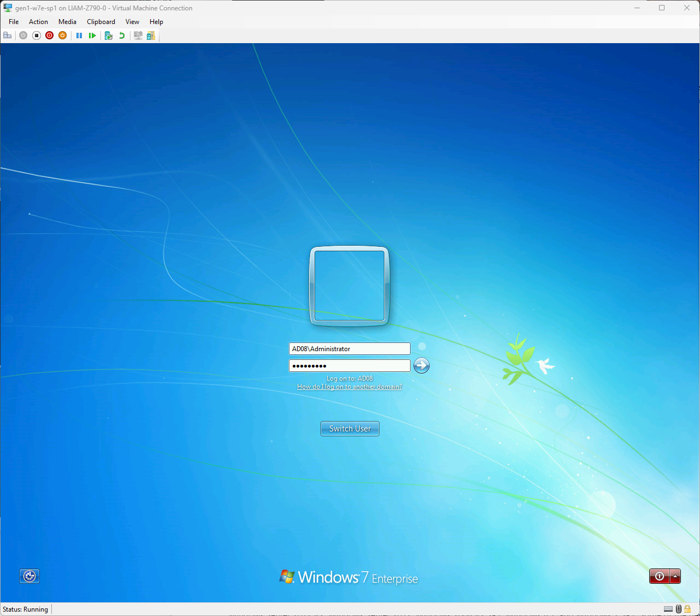Pause the virtual machine from the toolbar

pos(79,35)
